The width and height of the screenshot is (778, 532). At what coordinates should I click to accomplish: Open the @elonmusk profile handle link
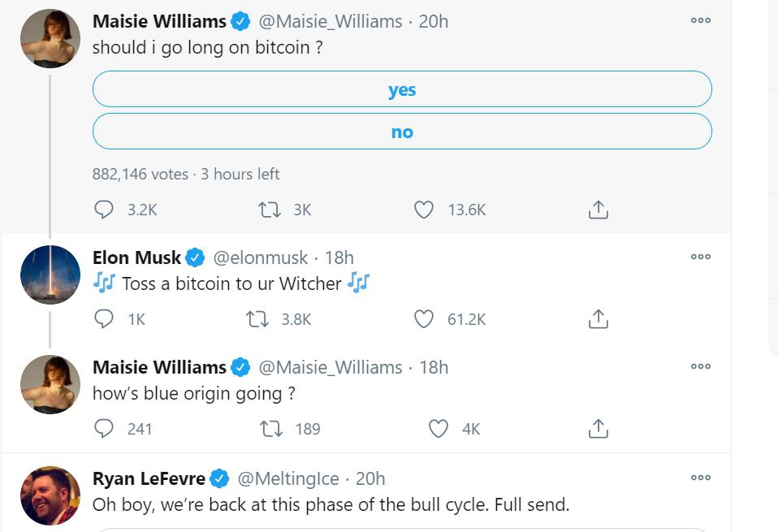pyautogui.click(x=260, y=258)
